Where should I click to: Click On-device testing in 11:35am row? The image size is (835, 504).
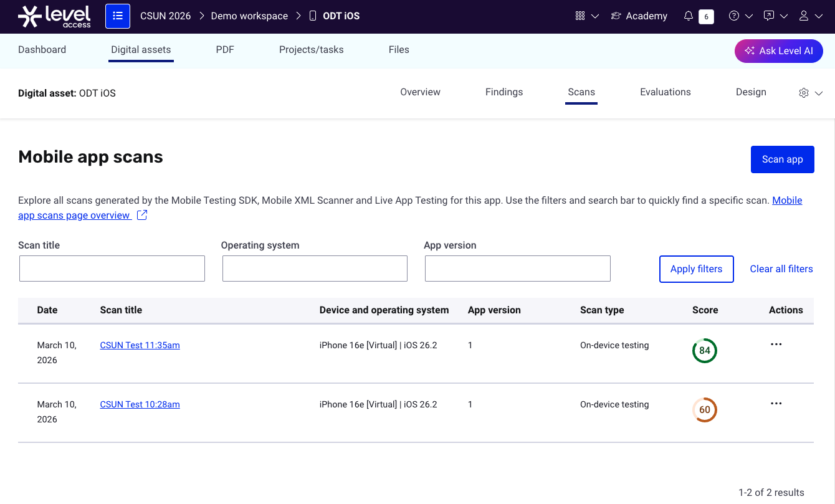tap(614, 345)
